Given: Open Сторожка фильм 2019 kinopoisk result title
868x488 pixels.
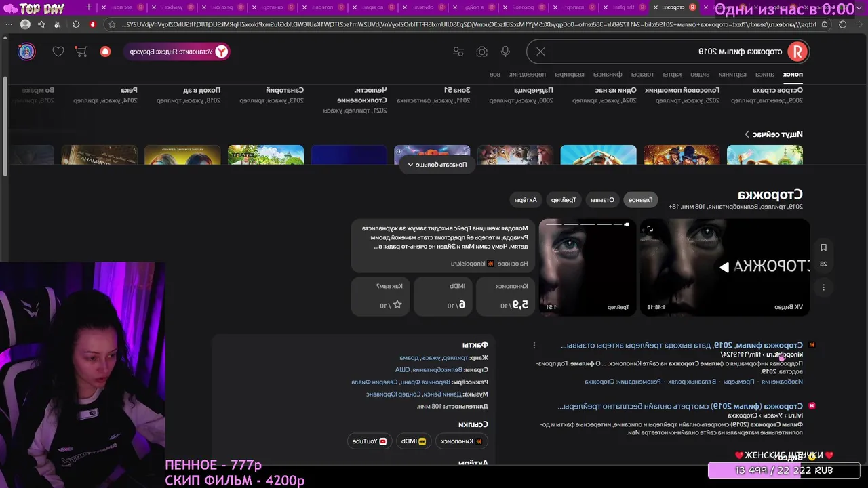Looking at the screenshot, I should [682, 345].
